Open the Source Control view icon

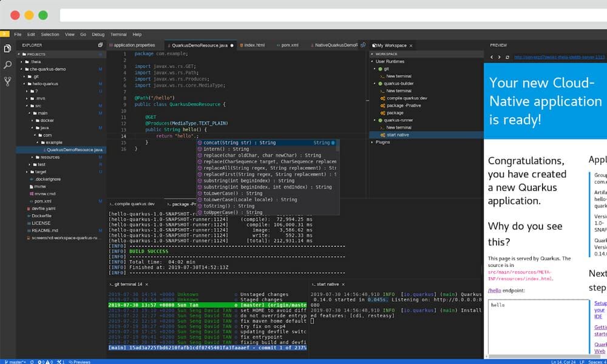click(x=7, y=81)
